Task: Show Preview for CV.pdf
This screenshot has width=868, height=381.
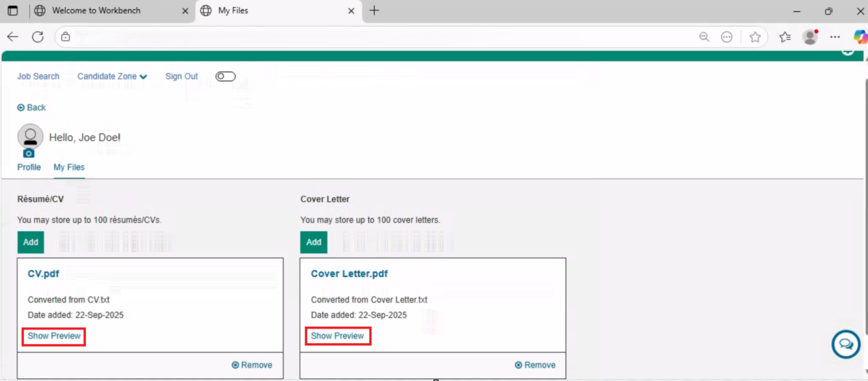Action: tap(54, 336)
